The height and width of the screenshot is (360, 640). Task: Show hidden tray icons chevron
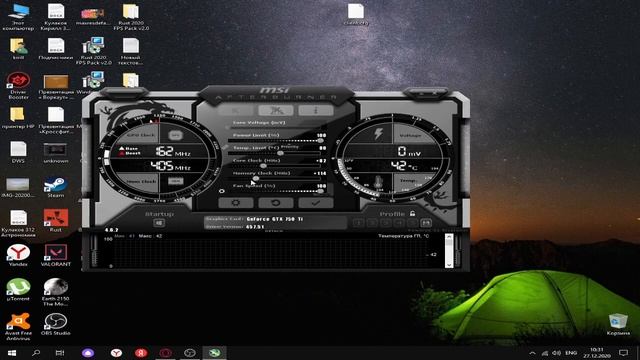coord(532,353)
